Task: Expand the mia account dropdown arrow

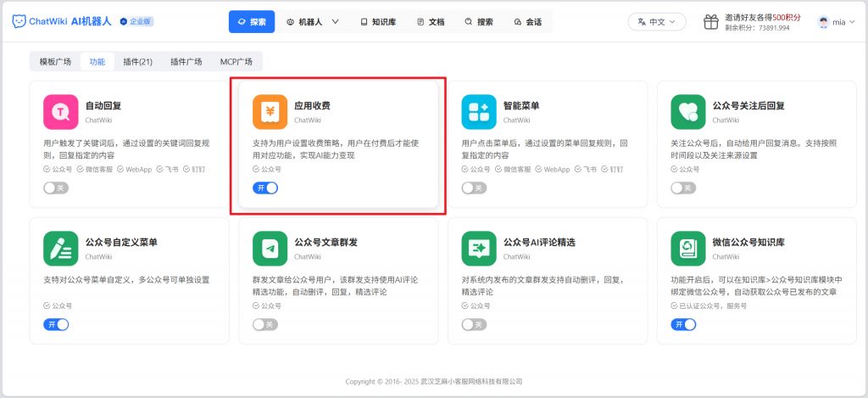Action: tap(852, 22)
